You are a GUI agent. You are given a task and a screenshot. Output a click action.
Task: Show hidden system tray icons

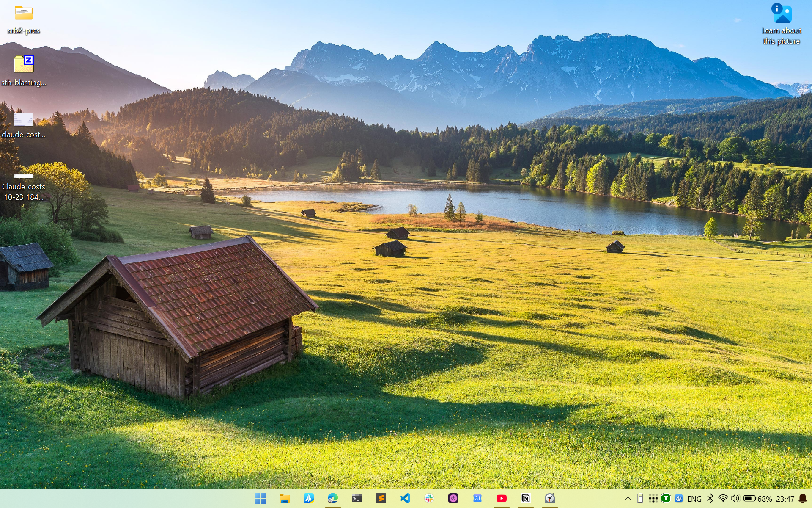(628, 498)
